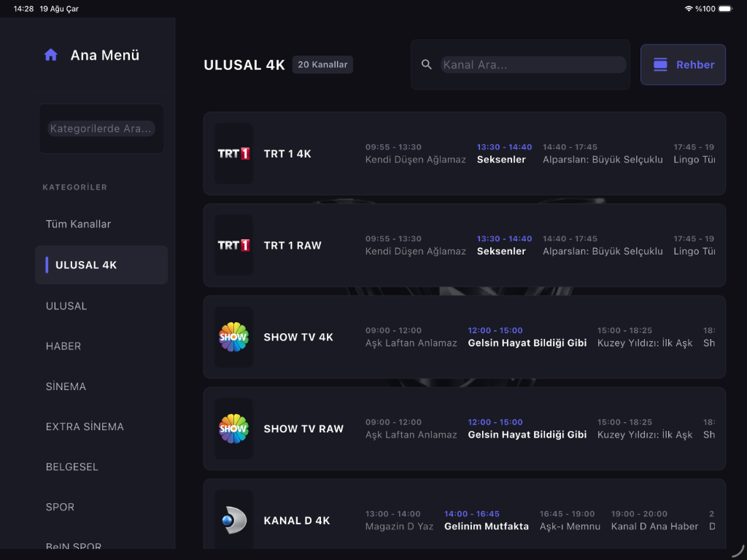Open SHOW TV RAW channel name
The image size is (747, 560).
point(303,429)
